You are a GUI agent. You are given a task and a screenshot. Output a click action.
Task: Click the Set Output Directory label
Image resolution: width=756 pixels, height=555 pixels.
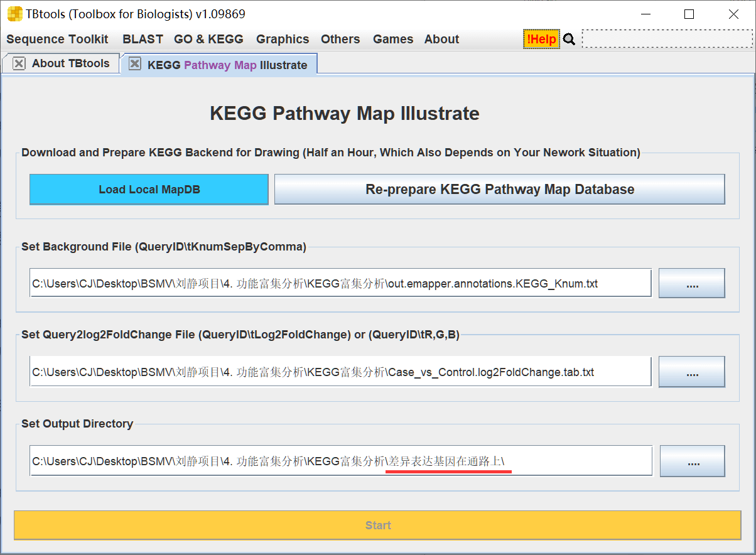click(x=77, y=424)
